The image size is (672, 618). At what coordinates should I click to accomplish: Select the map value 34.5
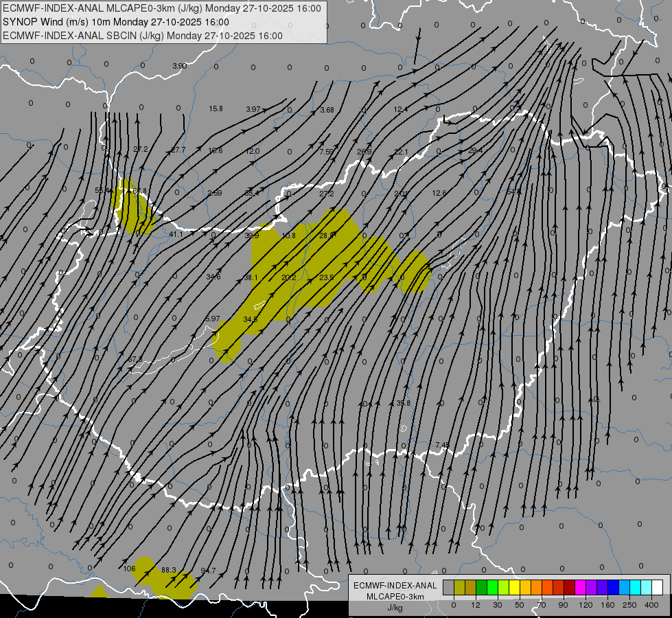(251, 319)
